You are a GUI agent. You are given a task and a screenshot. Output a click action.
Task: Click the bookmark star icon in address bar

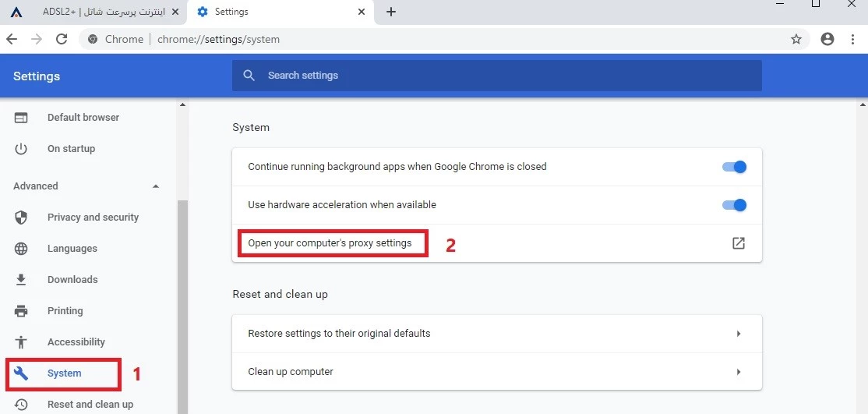pos(796,39)
